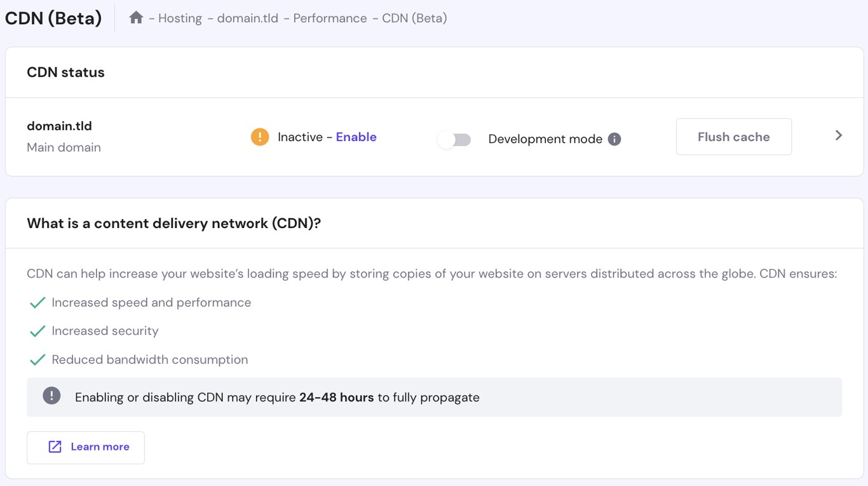This screenshot has width=868, height=486.
Task: Enable Development mode for domain.tld
Action: click(454, 139)
